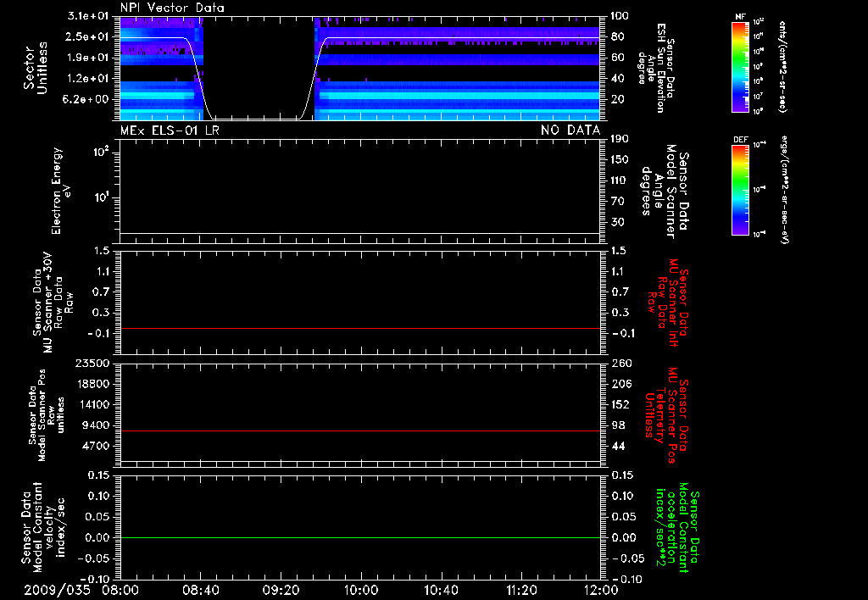Screen dimensions: 868x600
Task: Click the ergs/(cm**2-sr-sec-eV) units label
Action: (x=783, y=190)
